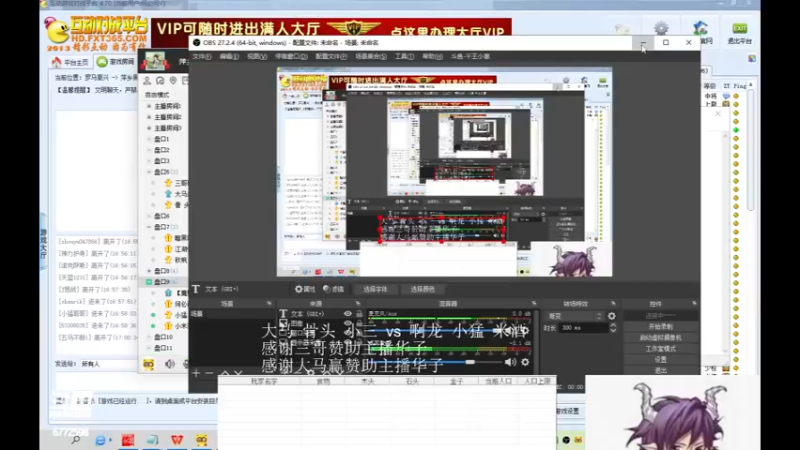This screenshot has height=450, width=800.
Task: Select 盘口3 in room tree
Action: [161, 161]
